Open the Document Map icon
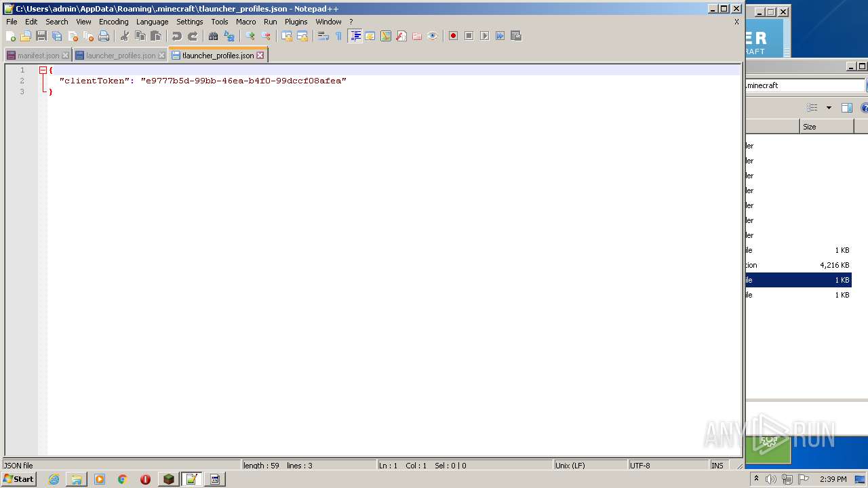The width and height of the screenshot is (868, 488). [x=386, y=36]
